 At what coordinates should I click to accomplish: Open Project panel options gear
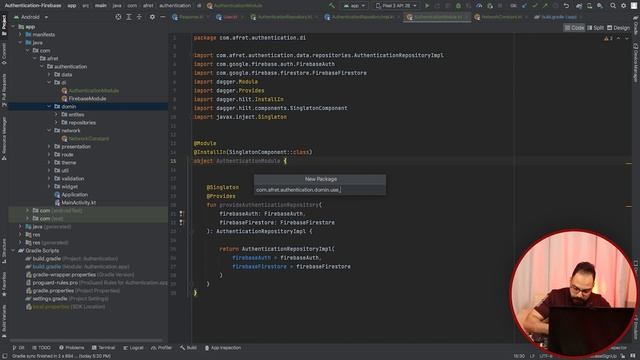pos(152,17)
